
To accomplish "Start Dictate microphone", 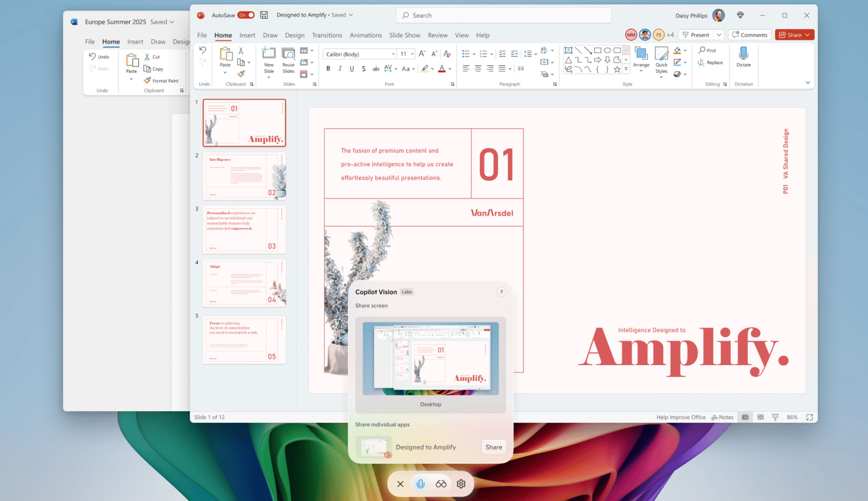I will pos(743,57).
